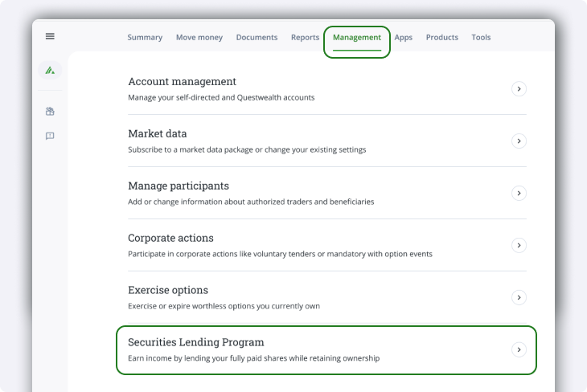Select the Tools tab
This screenshot has height=392, width=587.
481,37
